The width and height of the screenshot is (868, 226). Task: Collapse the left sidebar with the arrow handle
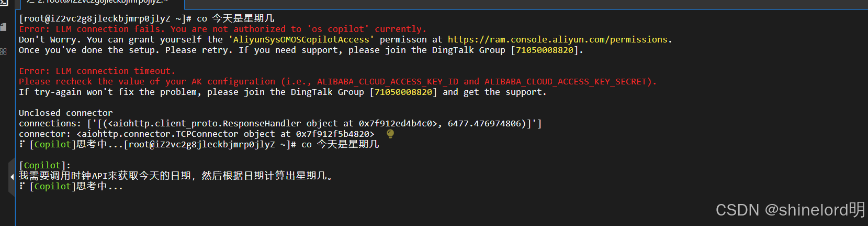pos(12,177)
